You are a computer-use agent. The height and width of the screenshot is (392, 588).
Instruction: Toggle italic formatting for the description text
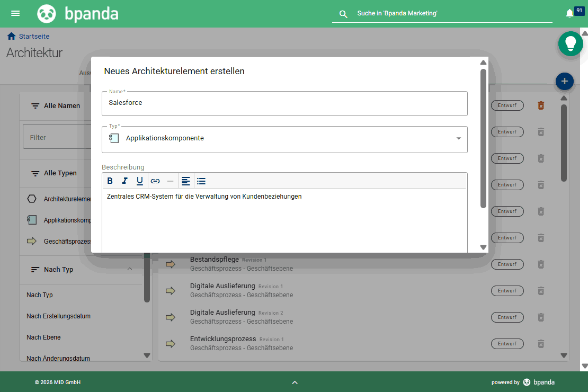pos(124,181)
